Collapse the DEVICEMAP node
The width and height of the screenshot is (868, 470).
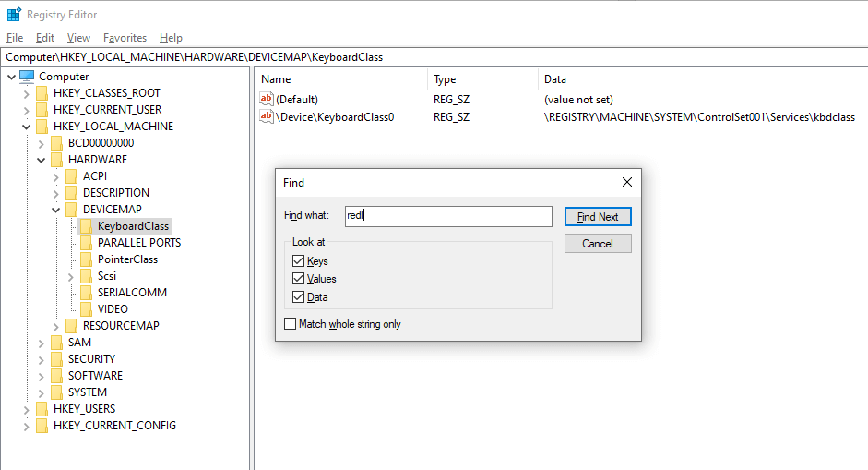(56, 210)
